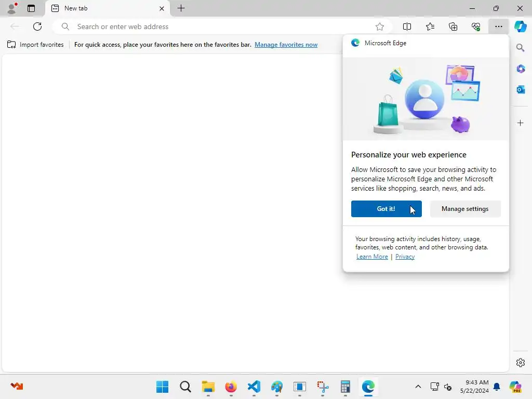Open the Manage favorites now link
532x399 pixels.
coord(286,45)
